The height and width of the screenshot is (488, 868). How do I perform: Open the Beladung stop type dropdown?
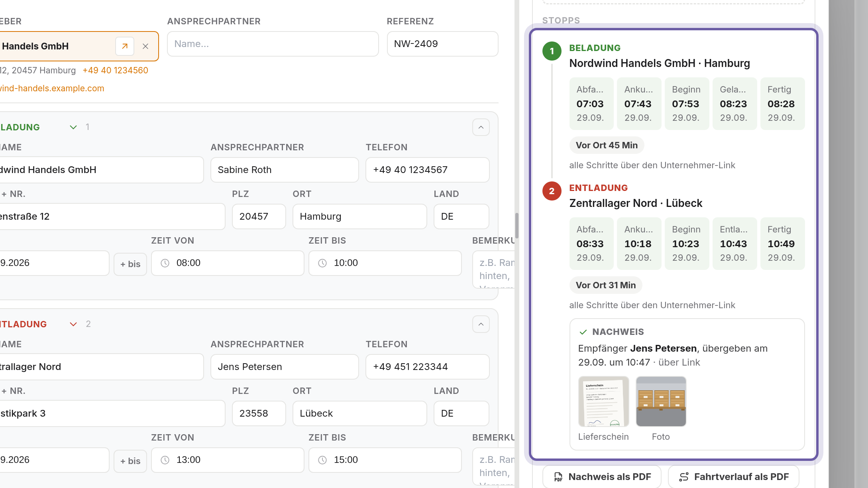click(x=73, y=127)
